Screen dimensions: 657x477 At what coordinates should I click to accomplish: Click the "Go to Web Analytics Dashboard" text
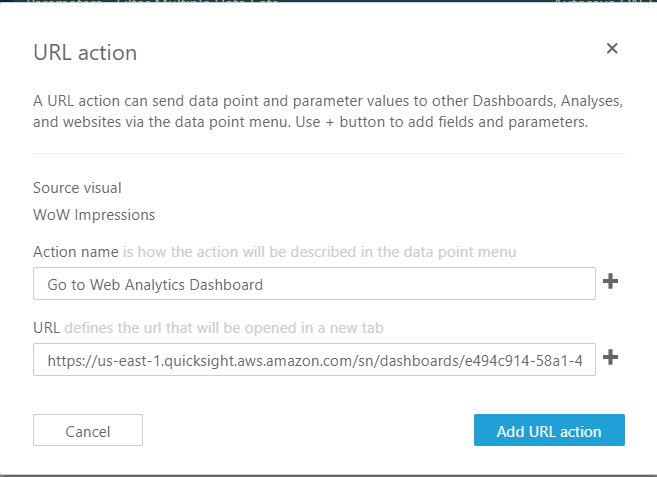click(155, 285)
